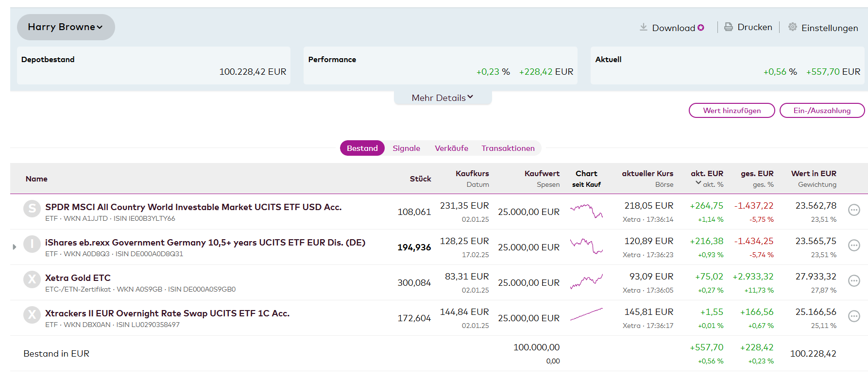Image resolution: width=868 pixels, height=377 pixels.
Task: Click the Download arrow icon
Action: 643,27
